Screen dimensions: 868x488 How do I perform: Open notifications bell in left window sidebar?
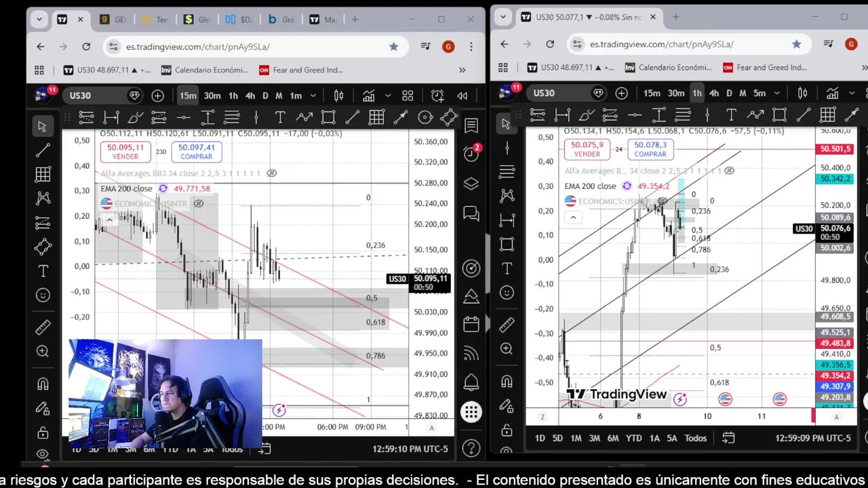click(x=471, y=382)
